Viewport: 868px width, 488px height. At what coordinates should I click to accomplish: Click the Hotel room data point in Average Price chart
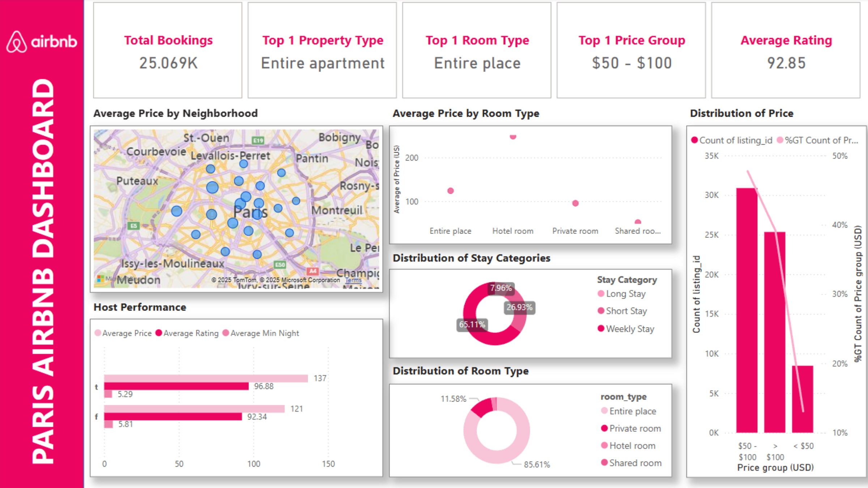513,136
